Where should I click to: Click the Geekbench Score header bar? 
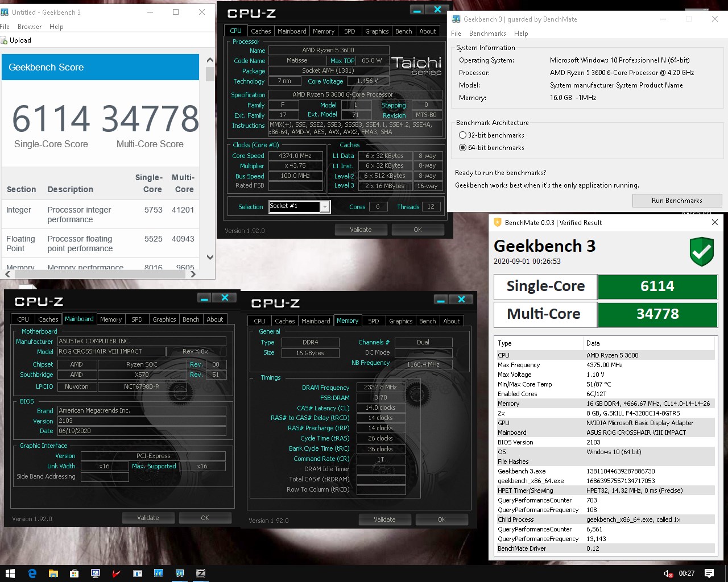click(101, 67)
